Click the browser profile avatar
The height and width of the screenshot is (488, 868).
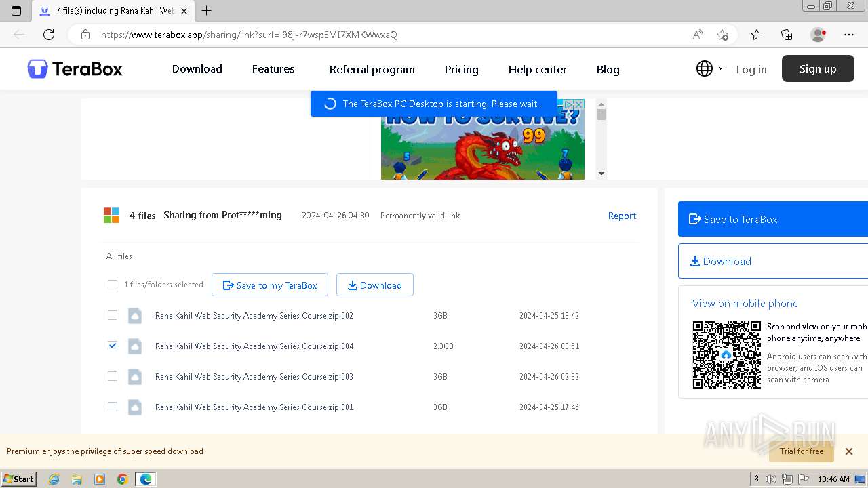(818, 35)
